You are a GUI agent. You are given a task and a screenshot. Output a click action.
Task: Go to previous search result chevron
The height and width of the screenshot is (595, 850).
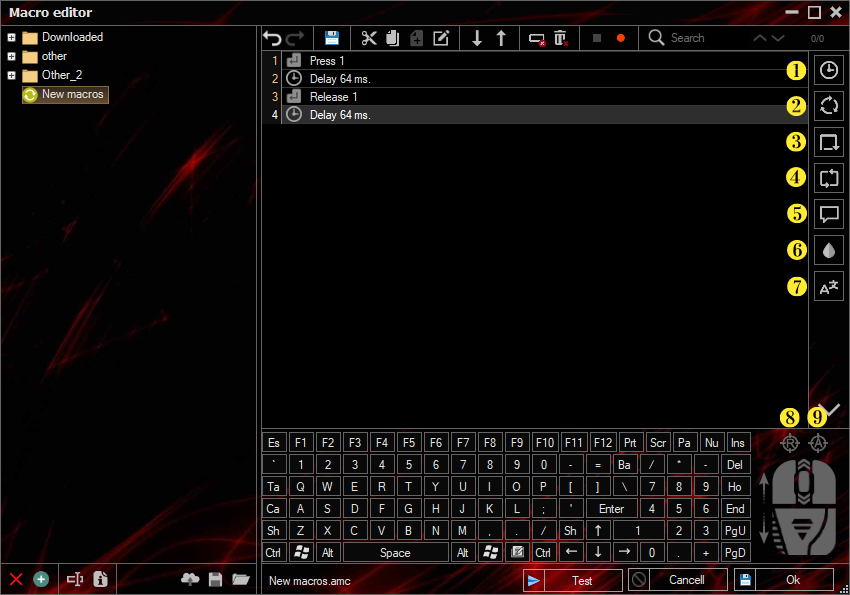(x=760, y=38)
